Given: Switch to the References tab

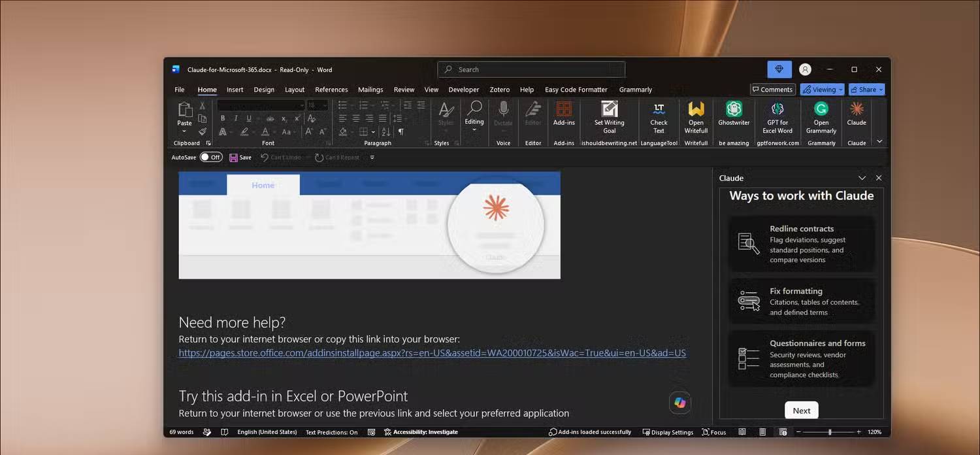Looking at the screenshot, I should pos(331,90).
